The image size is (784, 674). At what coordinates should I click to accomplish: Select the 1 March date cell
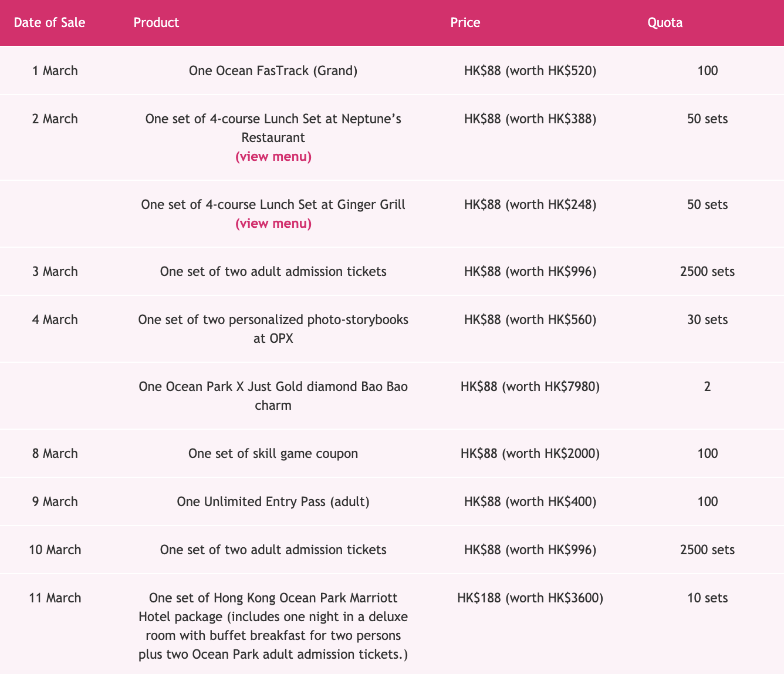[x=55, y=70]
